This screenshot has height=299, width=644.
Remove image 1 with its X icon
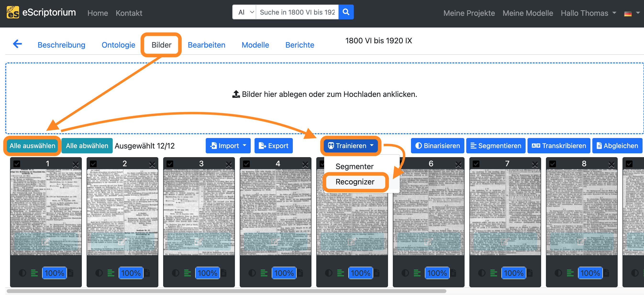point(76,164)
